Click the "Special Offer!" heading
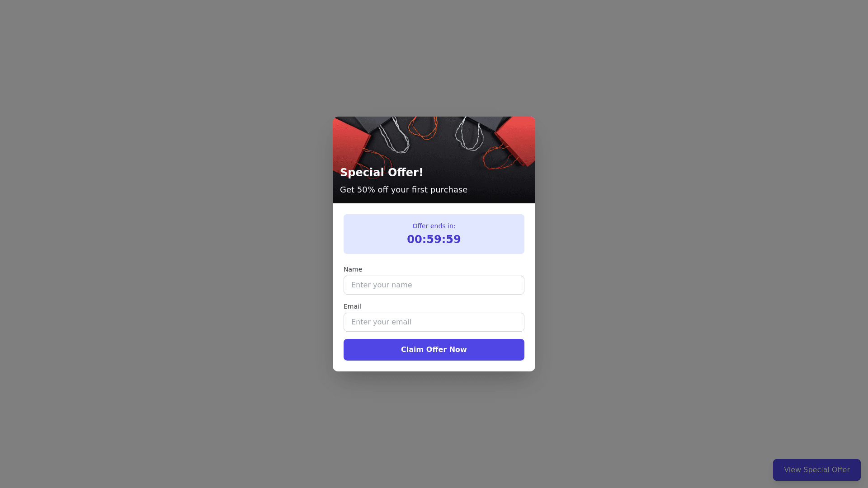The height and width of the screenshot is (488, 868). 382,173
